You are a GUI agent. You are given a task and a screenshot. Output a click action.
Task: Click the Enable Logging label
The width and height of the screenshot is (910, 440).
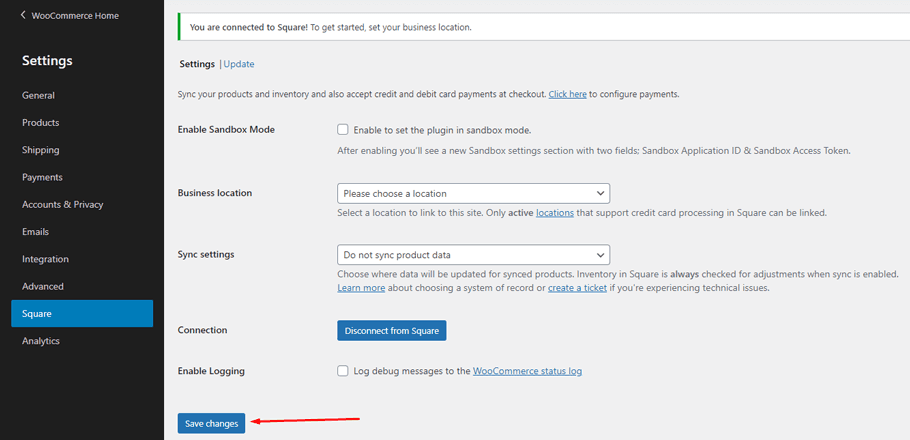point(211,370)
